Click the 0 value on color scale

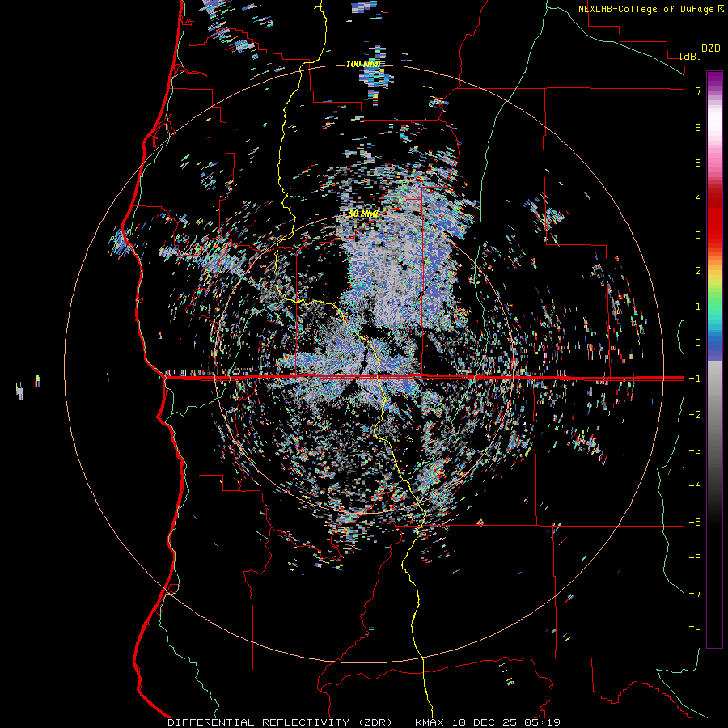(x=698, y=343)
